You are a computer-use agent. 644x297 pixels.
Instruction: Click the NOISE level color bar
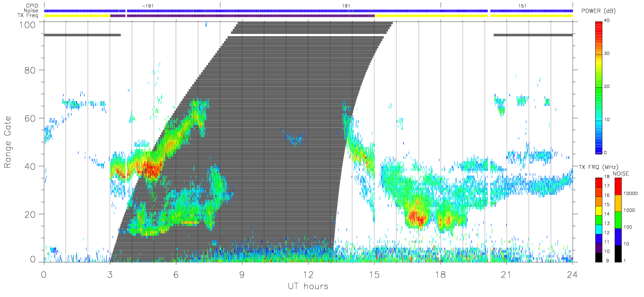[618, 219]
